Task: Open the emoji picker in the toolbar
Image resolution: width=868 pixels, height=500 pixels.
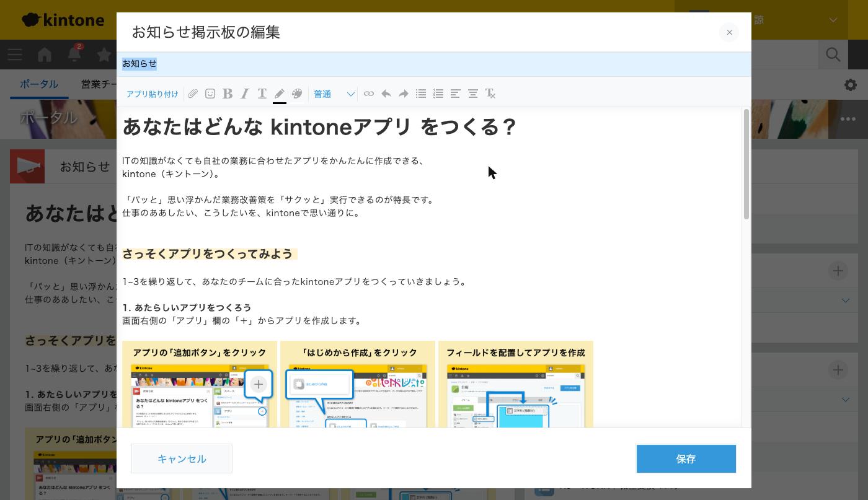Action: [x=210, y=94]
